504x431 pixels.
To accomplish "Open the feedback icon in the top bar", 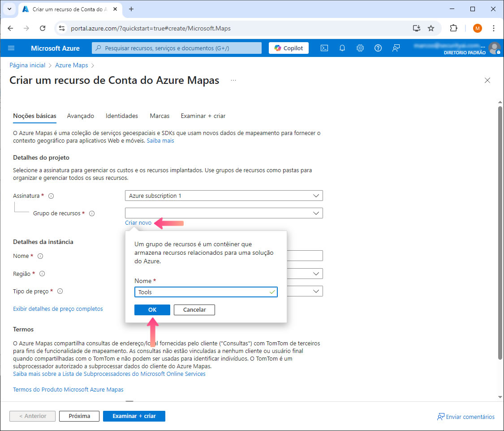I will coord(396,48).
